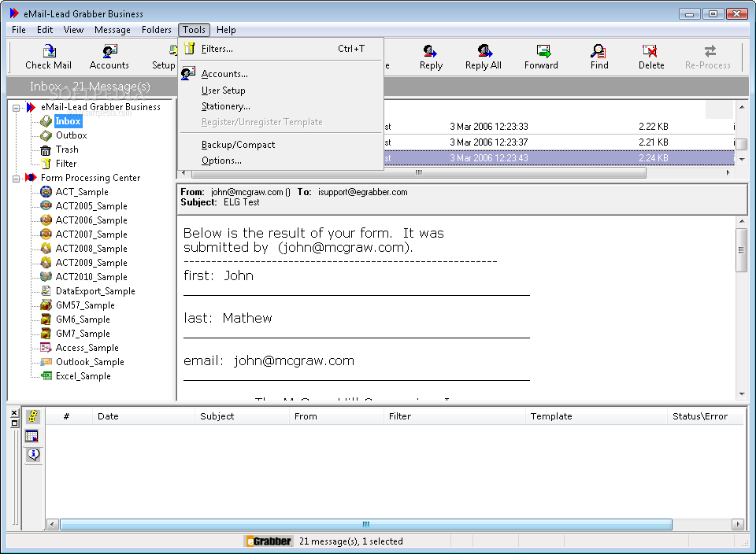The height and width of the screenshot is (554, 756).
Task: Maximize the bottom log panel
Action: pos(14,423)
